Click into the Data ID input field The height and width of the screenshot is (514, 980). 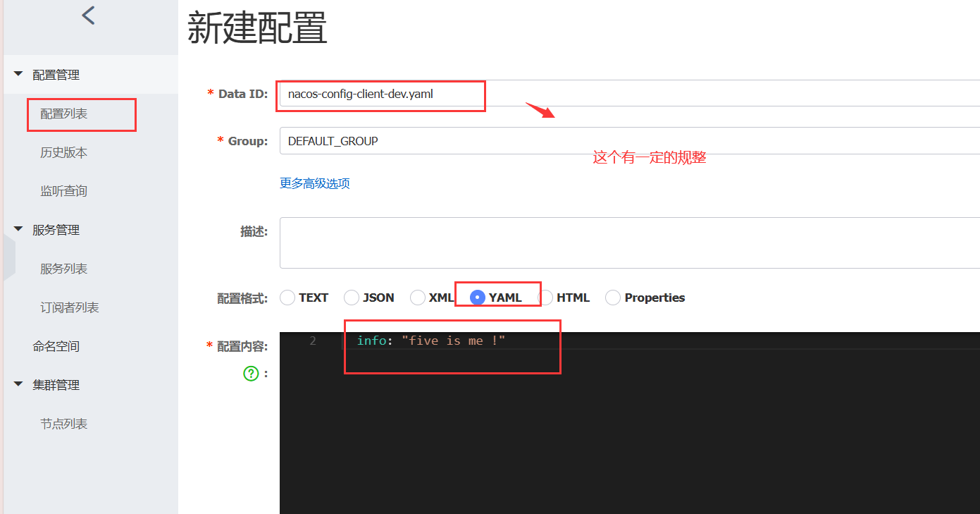click(629, 93)
